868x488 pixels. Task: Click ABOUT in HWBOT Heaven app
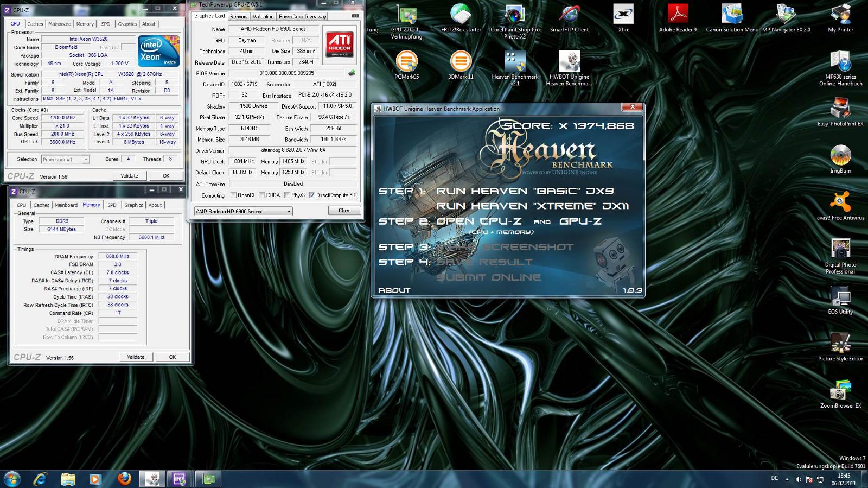tap(394, 290)
